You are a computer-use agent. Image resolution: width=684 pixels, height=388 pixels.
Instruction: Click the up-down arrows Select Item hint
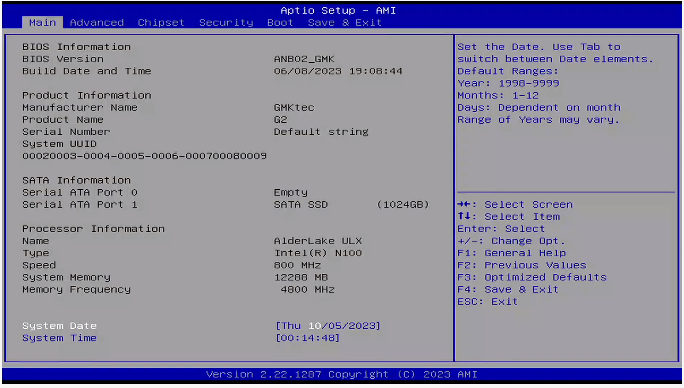(509, 217)
